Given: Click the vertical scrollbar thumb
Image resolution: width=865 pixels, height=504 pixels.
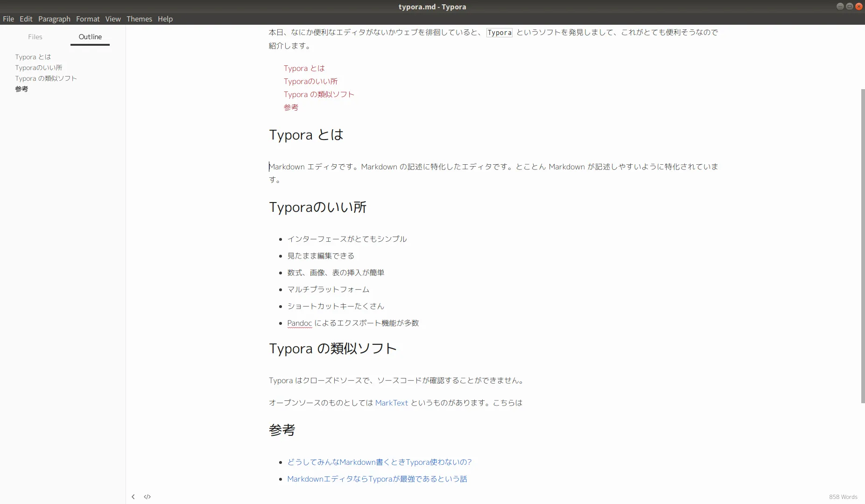Looking at the screenshot, I should pyautogui.click(x=863, y=246).
